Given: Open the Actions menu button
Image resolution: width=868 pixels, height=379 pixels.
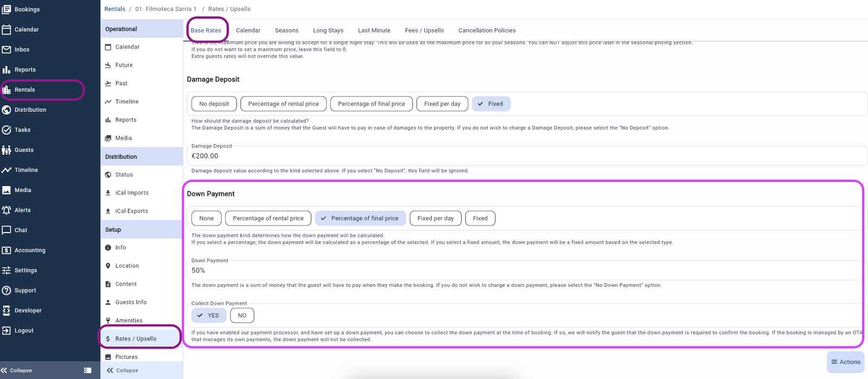Looking at the screenshot, I should click(845, 362).
